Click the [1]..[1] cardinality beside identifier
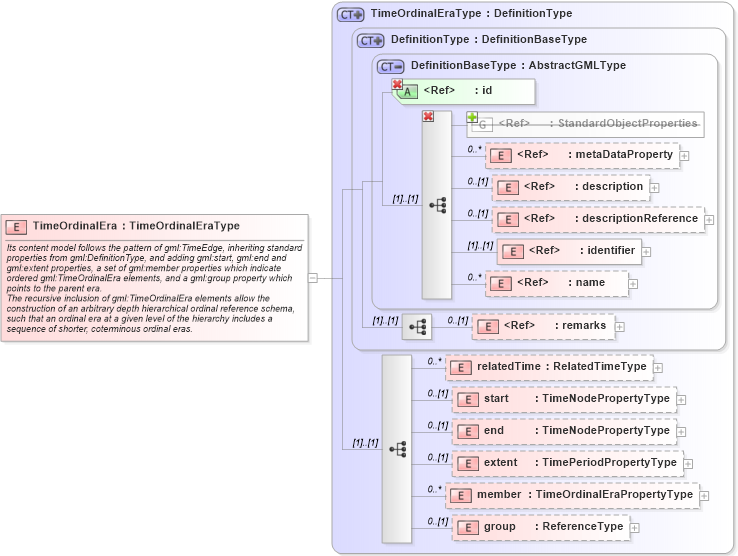This screenshot has height=556, width=738. point(480,245)
